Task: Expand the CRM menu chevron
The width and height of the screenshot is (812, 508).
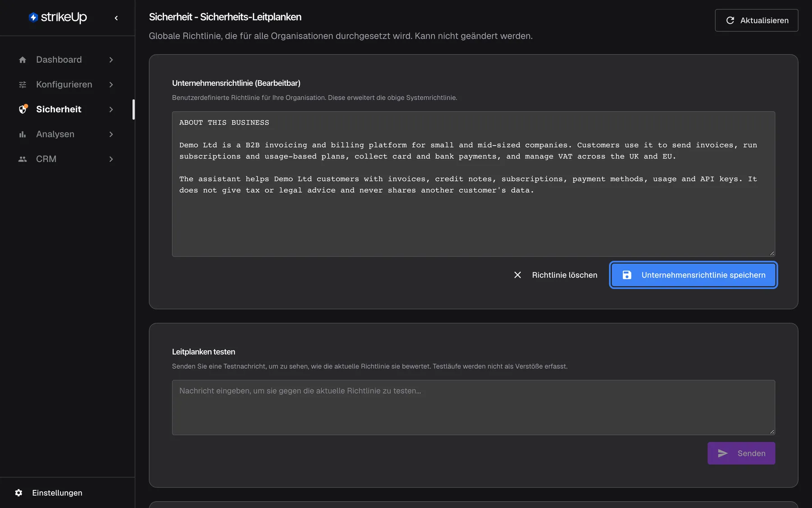Action: point(111,159)
